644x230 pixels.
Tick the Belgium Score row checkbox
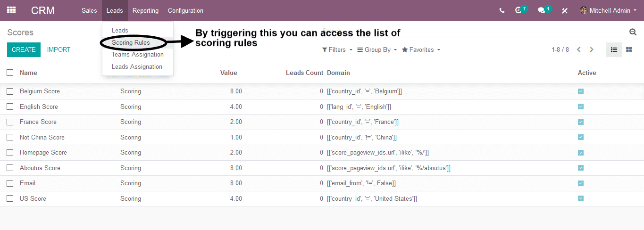(x=10, y=91)
